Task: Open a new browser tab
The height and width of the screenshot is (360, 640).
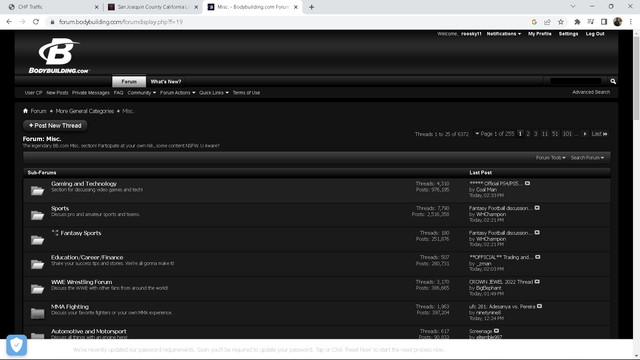Action: click(311, 7)
